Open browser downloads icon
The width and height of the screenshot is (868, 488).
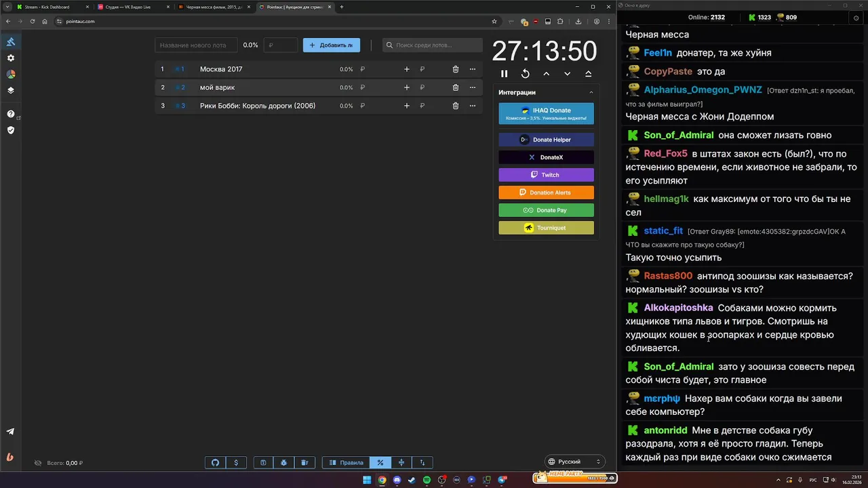[578, 21]
